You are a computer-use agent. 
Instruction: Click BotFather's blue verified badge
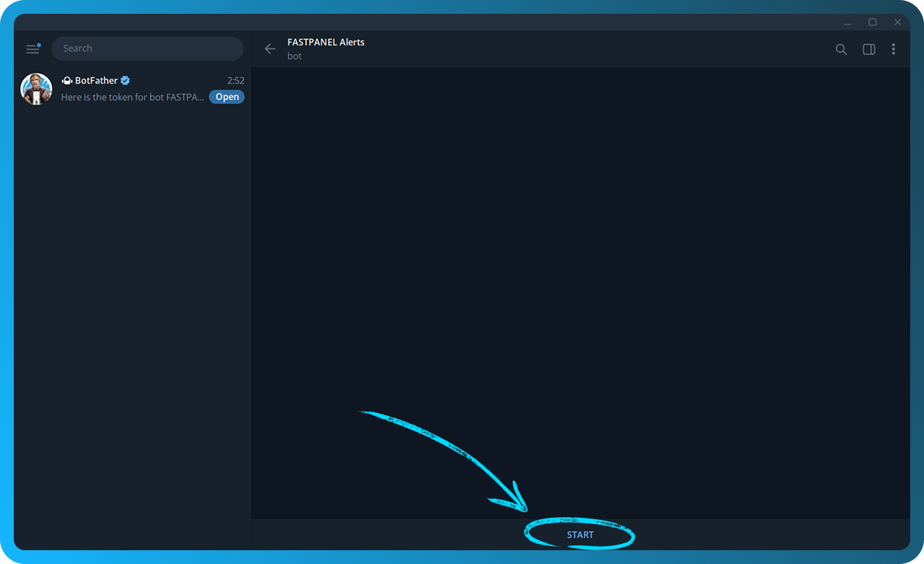[x=125, y=81]
